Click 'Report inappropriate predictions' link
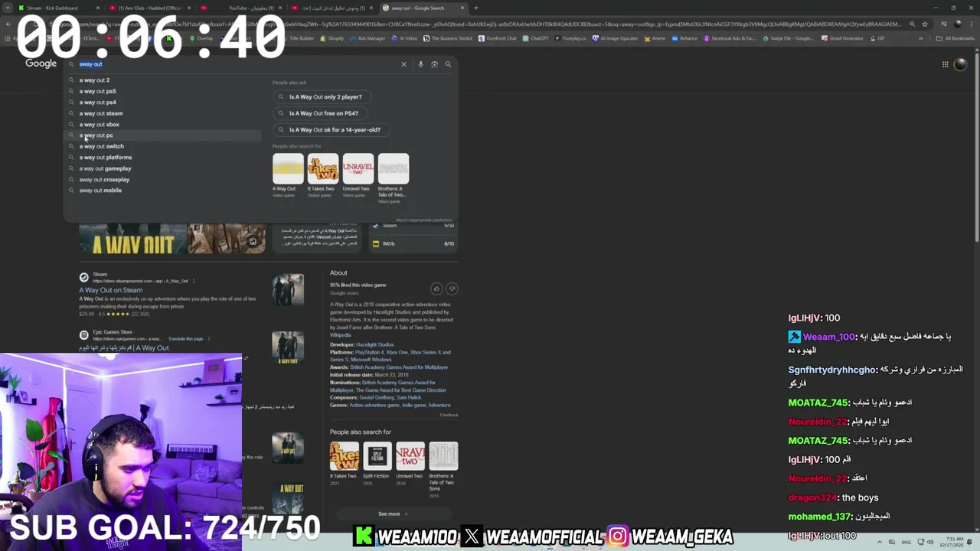This screenshot has width=980, height=551. [423, 220]
